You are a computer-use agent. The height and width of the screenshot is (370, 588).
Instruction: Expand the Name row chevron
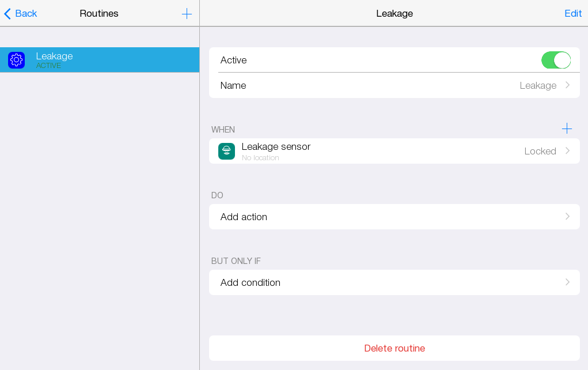tap(567, 85)
